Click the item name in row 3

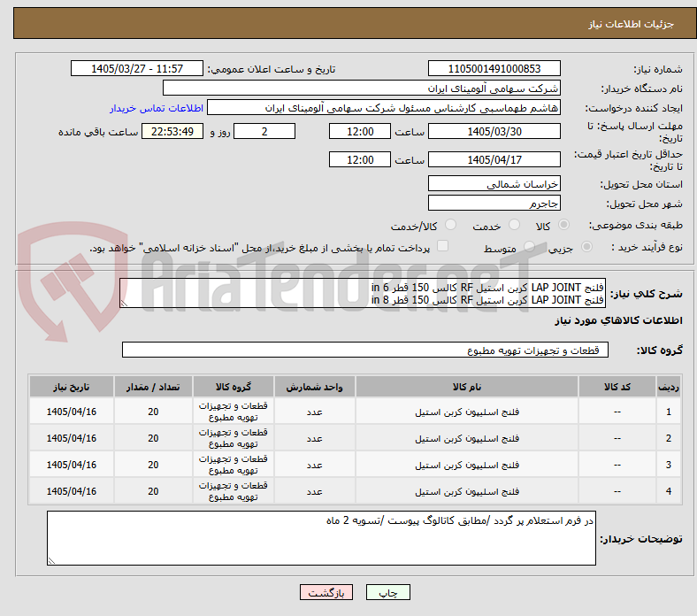pos(467,465)
